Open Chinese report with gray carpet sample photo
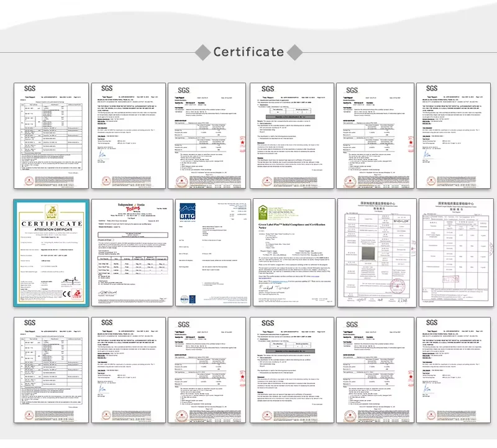Viewport: 497px width, 448px height. point(377,253)
